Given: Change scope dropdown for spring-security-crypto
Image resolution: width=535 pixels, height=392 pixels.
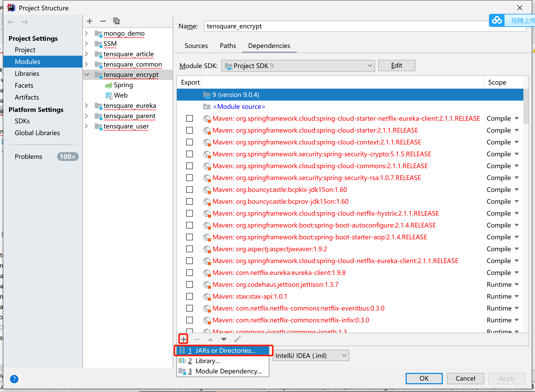Looking at the screenshot, I should (502, 154).
